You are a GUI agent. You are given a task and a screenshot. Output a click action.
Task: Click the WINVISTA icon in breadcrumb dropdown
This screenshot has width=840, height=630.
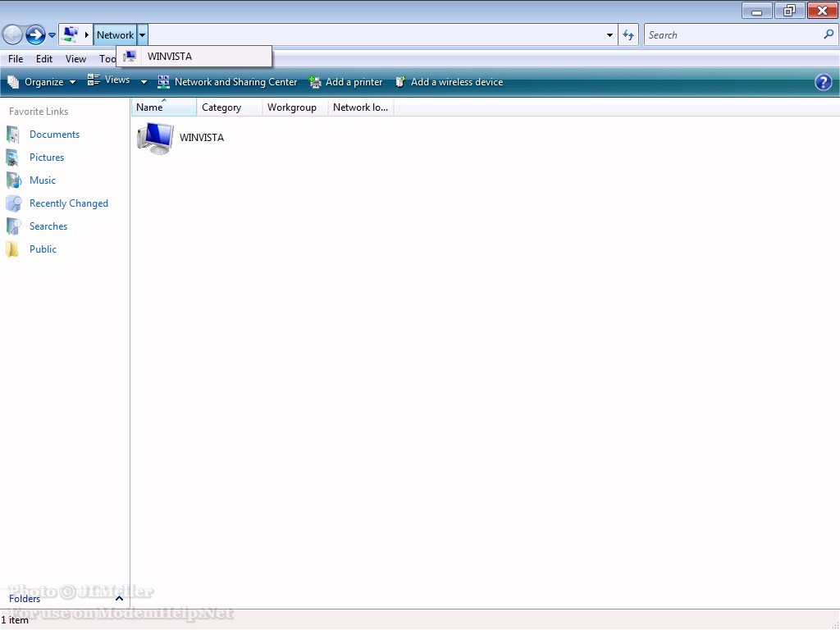tap(129, 57)
